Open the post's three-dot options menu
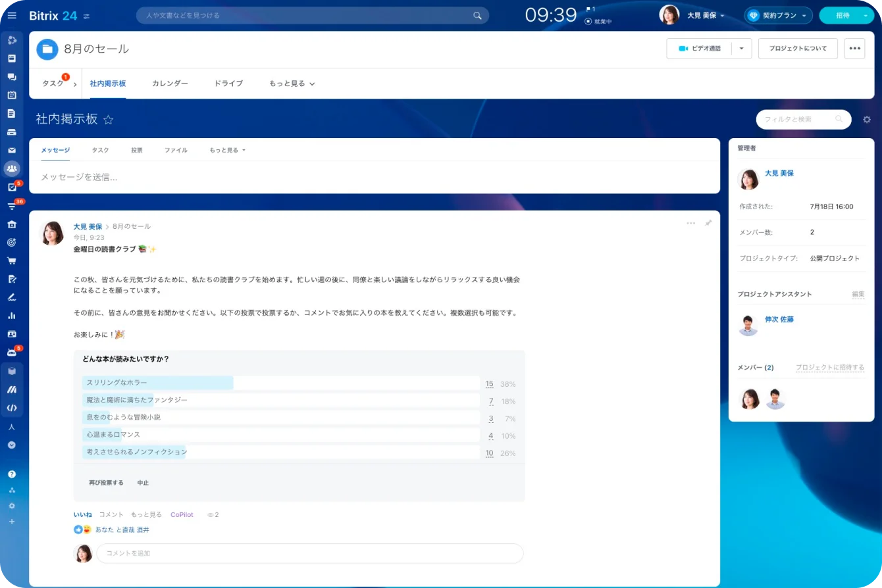Screen dimensions: 882x588 (x=690, y=223)
